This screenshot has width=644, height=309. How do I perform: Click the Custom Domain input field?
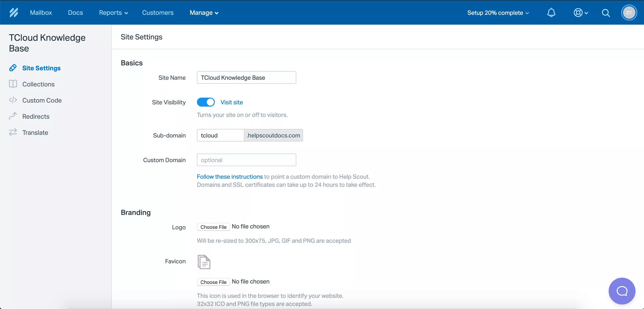click(x=247, y=160)
